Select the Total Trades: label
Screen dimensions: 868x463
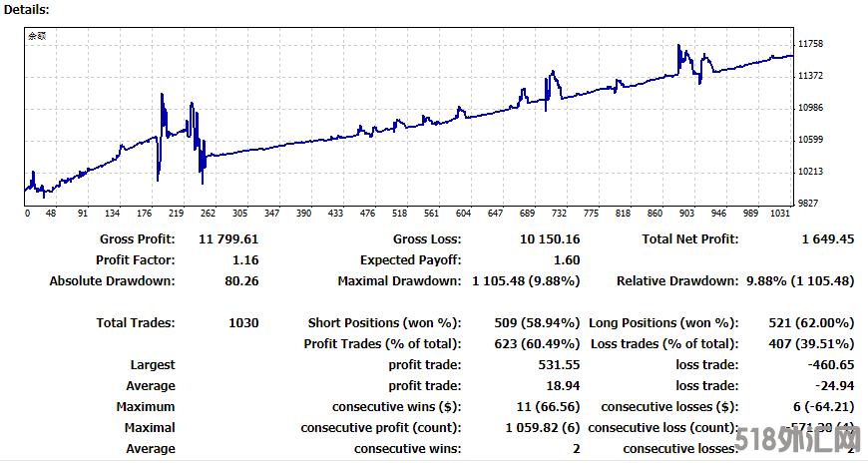[x=136, y=323]
